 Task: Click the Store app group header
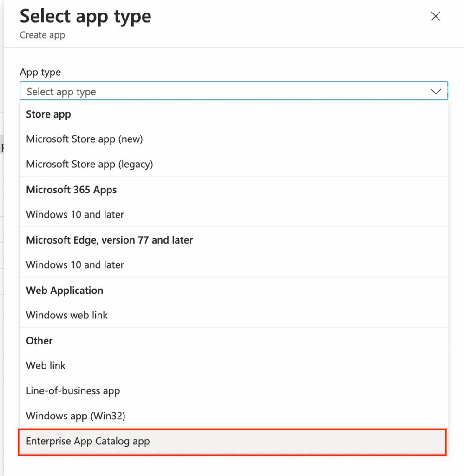[48, 114]
